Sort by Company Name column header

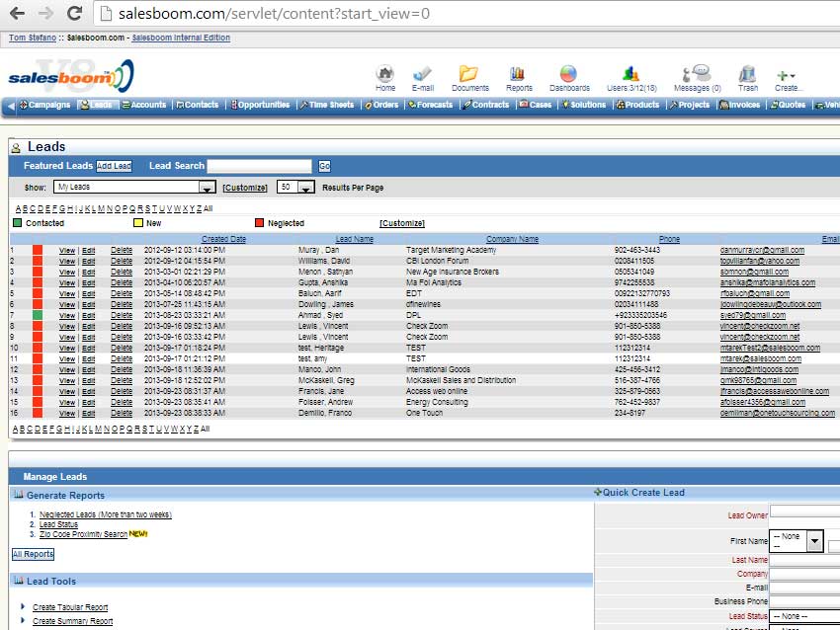(x=512, y=239)
